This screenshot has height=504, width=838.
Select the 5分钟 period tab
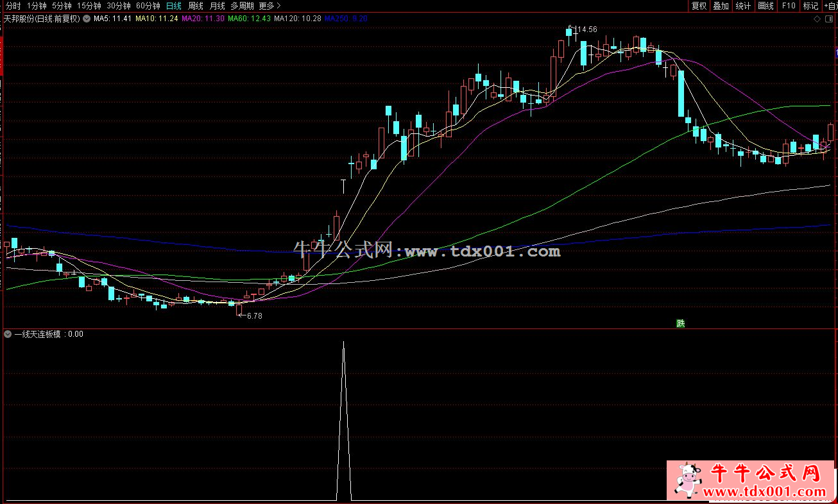pos(62,6)
